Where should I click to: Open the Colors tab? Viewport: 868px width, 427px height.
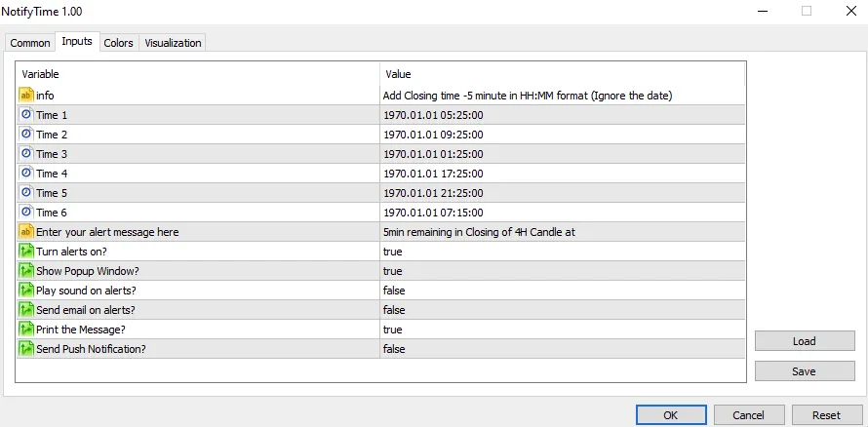point(118,43)
